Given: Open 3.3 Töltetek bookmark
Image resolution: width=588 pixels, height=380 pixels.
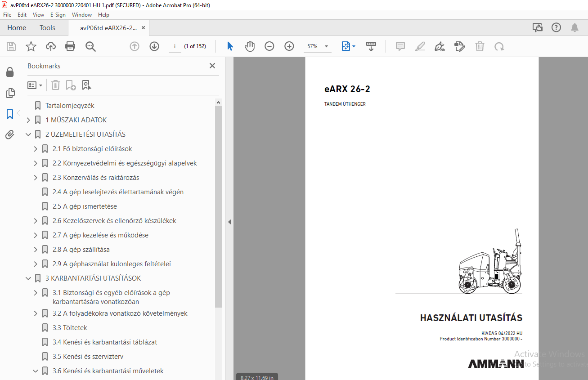Looking at the screenshot, I should pos(70,328).
